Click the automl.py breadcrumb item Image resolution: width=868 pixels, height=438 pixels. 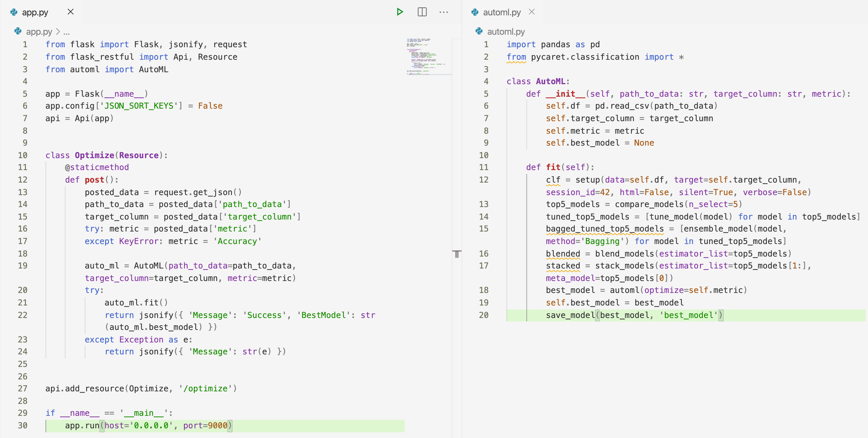(x=506, y=32)
